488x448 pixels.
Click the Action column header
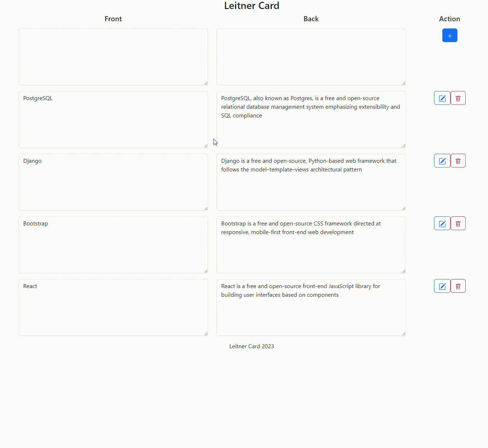click(x=449, y=19)
